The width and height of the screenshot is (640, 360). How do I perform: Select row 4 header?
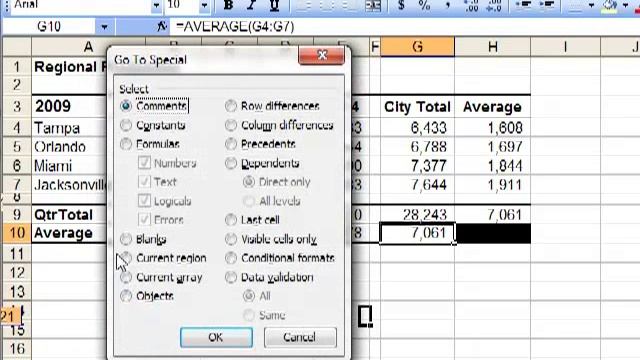[17, 128]
